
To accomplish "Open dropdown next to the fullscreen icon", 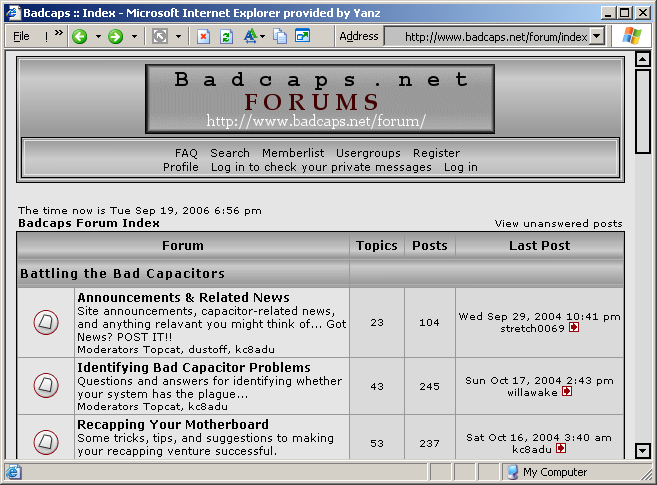I will point(178,36).
